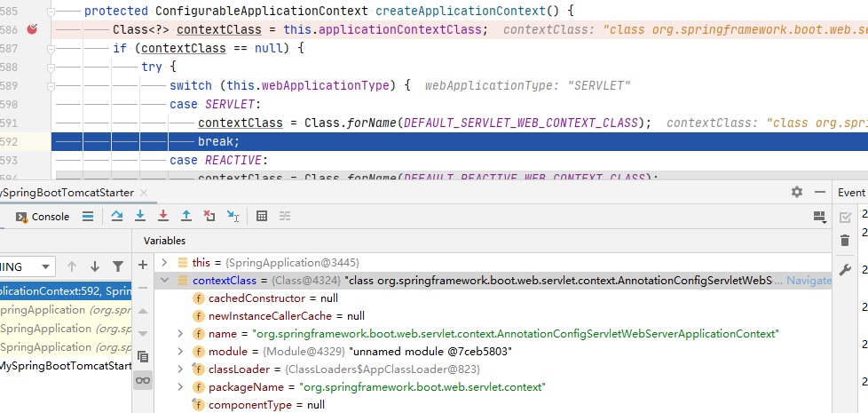Expand the 'packageName' field node
The image size is (868, 413).
point(180,387)
